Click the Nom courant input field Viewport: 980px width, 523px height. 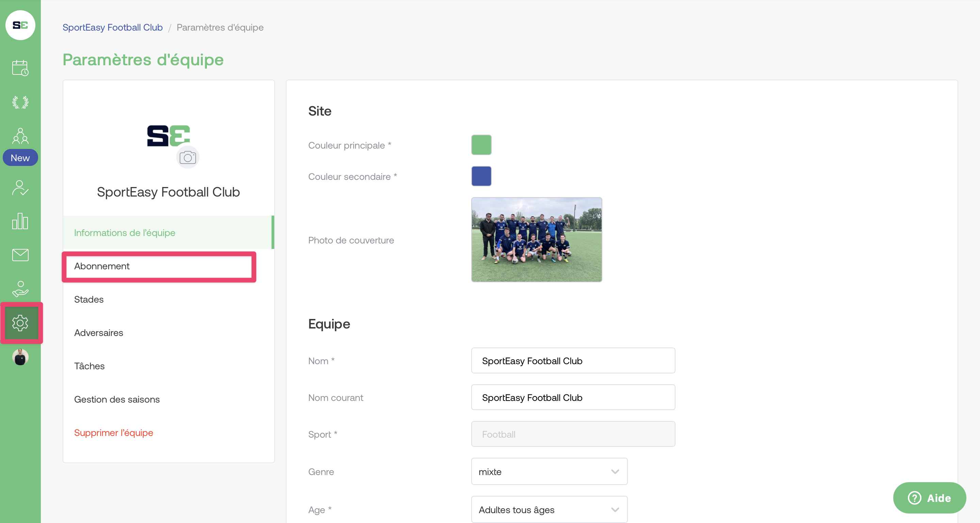573,397
